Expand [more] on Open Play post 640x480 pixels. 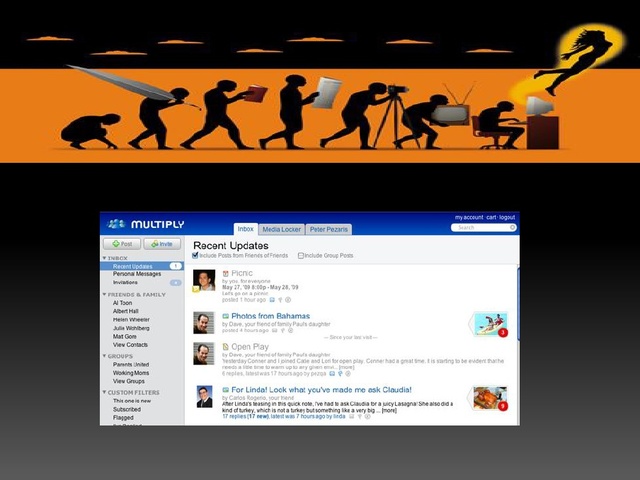(347, 367)
